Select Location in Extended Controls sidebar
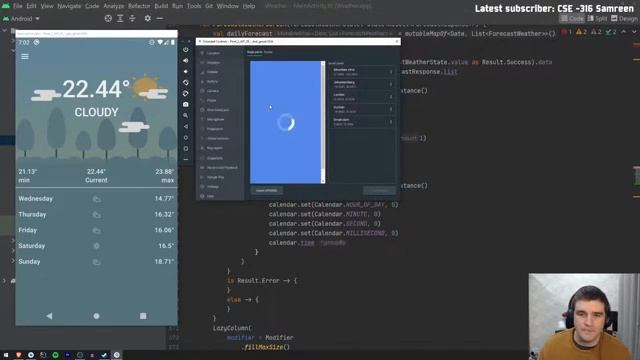 point(220,53)
